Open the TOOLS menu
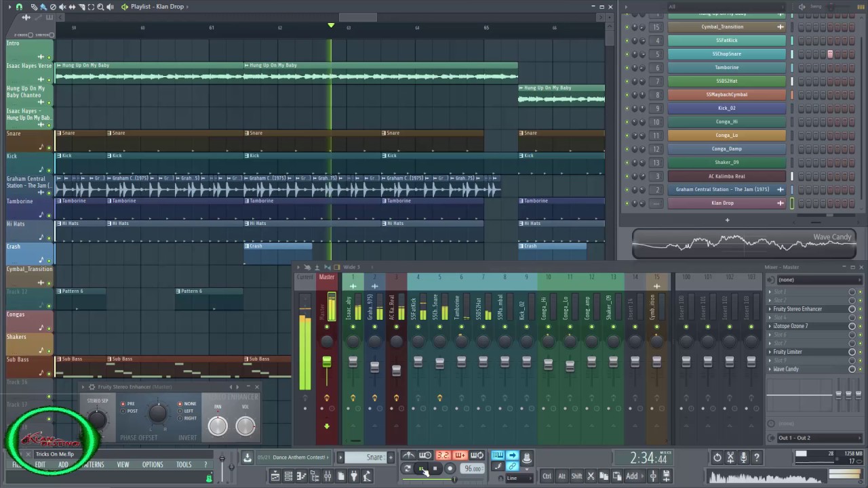Screen dimensions: 868x488 pyautogui.click(x=184, y=465)
